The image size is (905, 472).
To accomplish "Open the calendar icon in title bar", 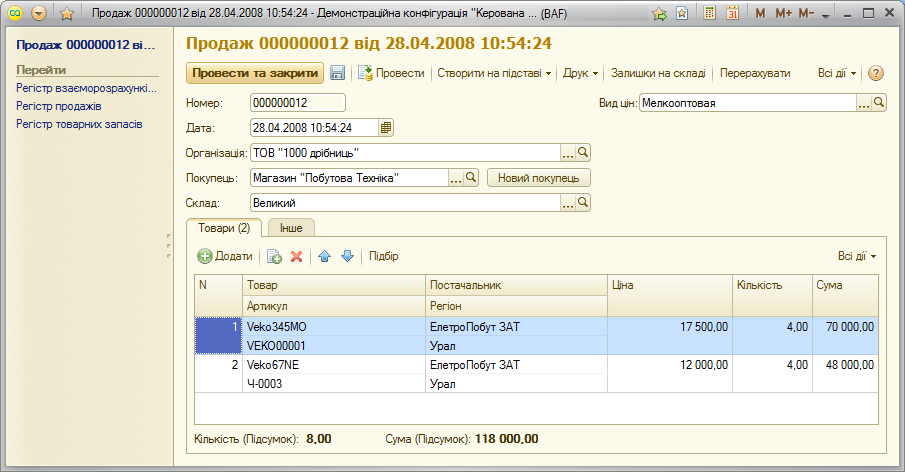I will click(x=732, y=13).
